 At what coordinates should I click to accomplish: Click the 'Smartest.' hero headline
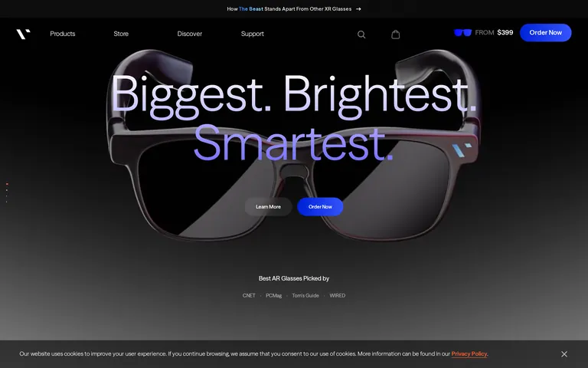(294, 143)
